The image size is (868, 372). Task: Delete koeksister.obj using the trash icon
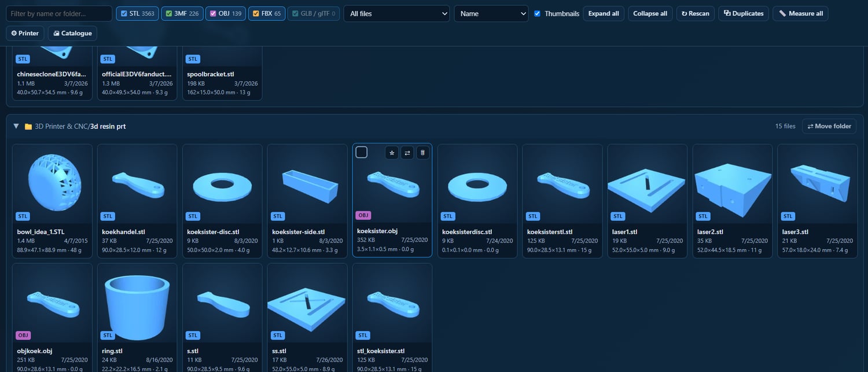(422, 153)
